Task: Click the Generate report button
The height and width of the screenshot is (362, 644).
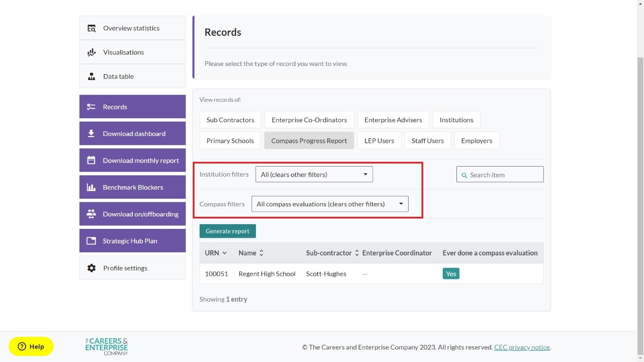Action: pyautogui.click(x=228, y=231)
